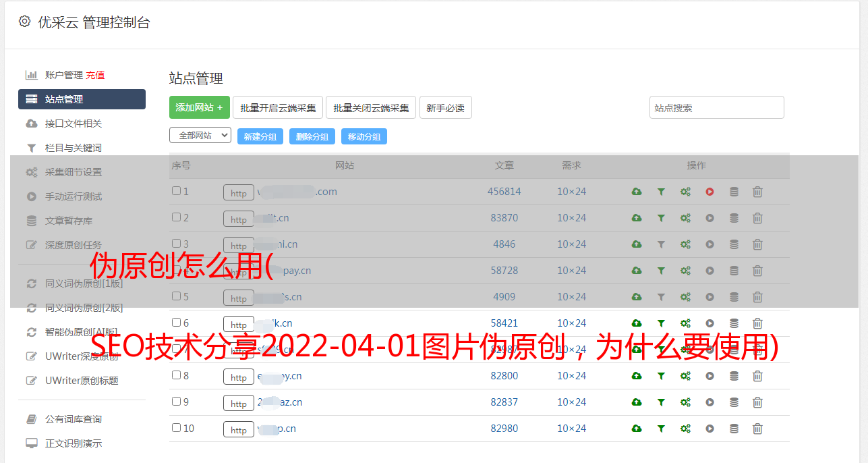The width and height of the screenshot is (868, 463).
Task: Open the 全部网站 group dropdown
Action: point(200,136)
